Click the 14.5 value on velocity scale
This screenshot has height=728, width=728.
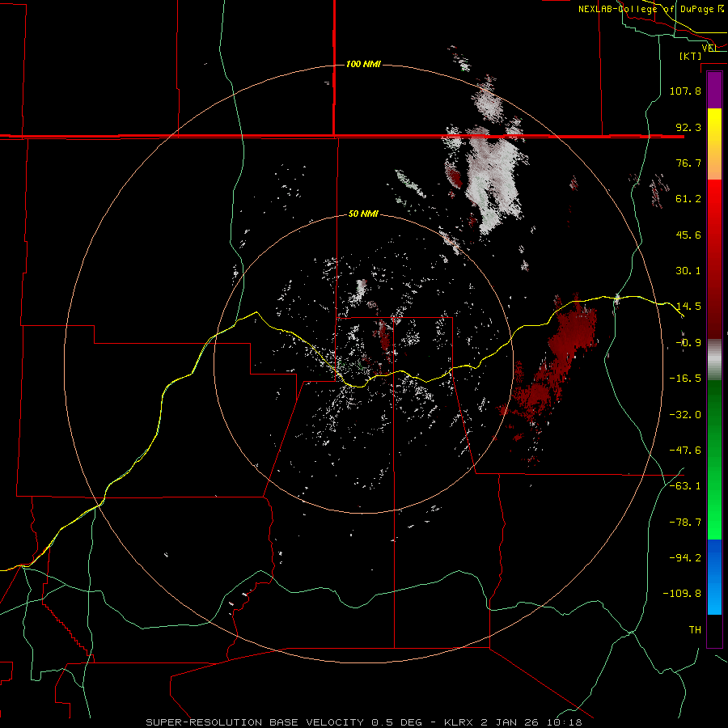pyautogui.click(x=688, y=307)
